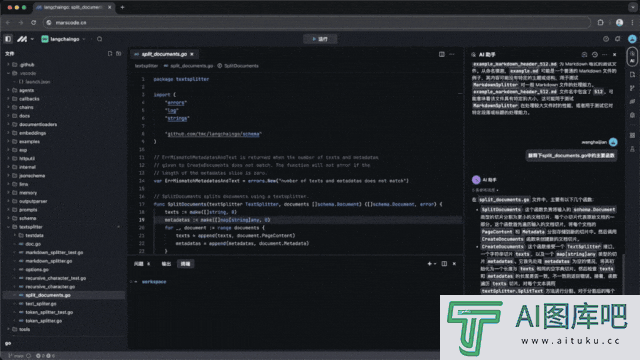Open the search icon beside langchaingo
Screen dimensions: 640x360
coord(100,39)
